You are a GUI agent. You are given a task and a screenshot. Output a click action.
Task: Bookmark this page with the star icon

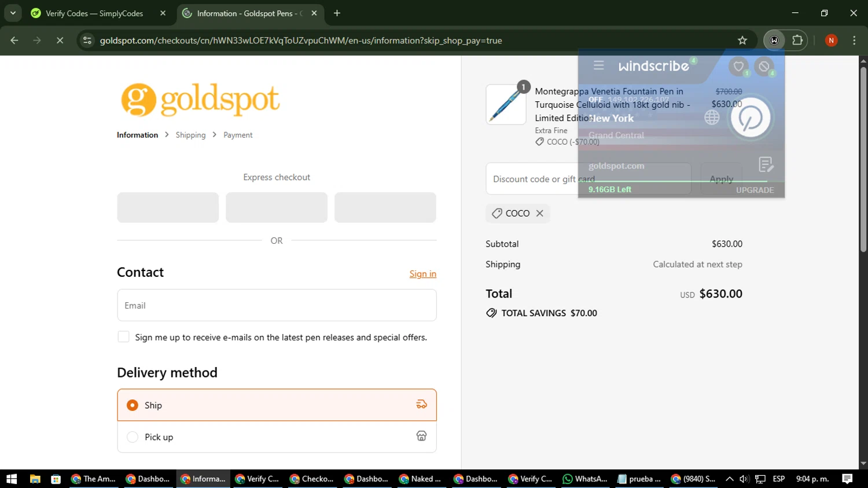(742, 41)
